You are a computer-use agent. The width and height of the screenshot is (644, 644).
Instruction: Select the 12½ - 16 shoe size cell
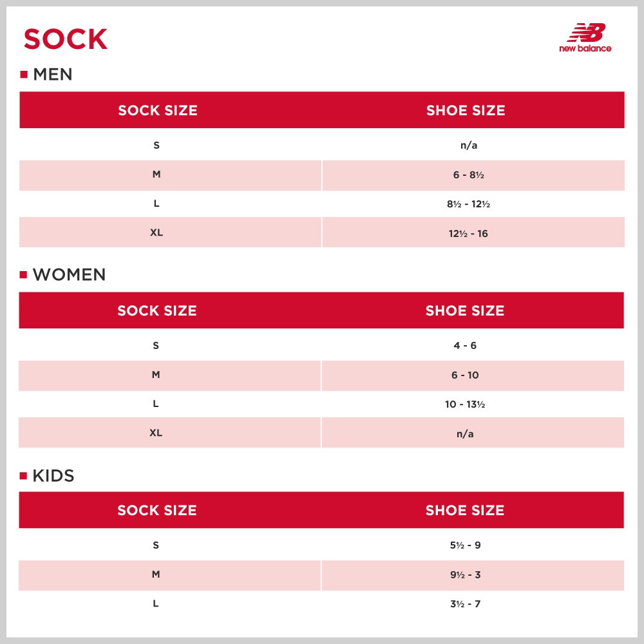coord(468,234)
